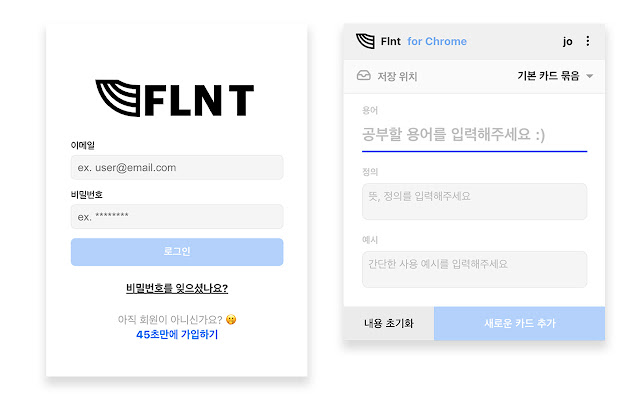Screen dimensions: 640x400
Task: Focus the 비밀번호 password field
Action: (x=177, y=216)
